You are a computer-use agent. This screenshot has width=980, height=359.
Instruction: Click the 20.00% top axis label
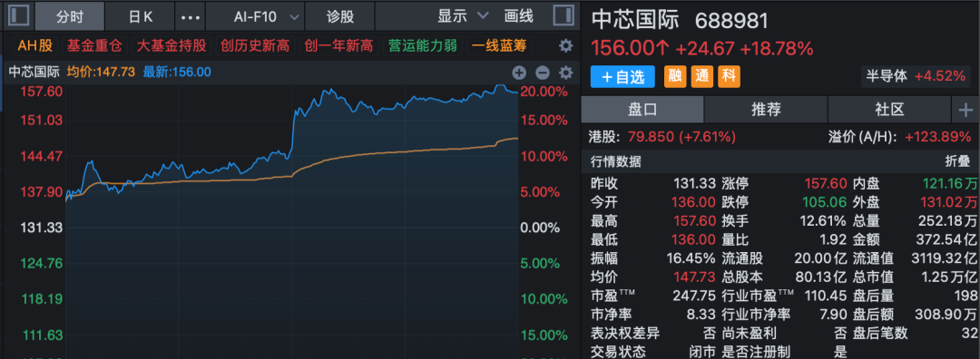coord(544,92)
